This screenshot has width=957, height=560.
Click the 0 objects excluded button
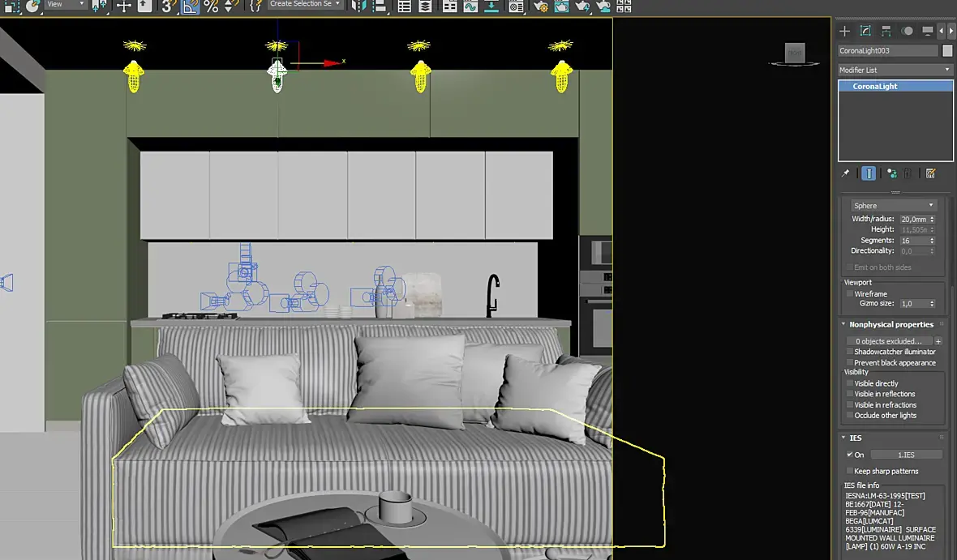tap(889, 341)
